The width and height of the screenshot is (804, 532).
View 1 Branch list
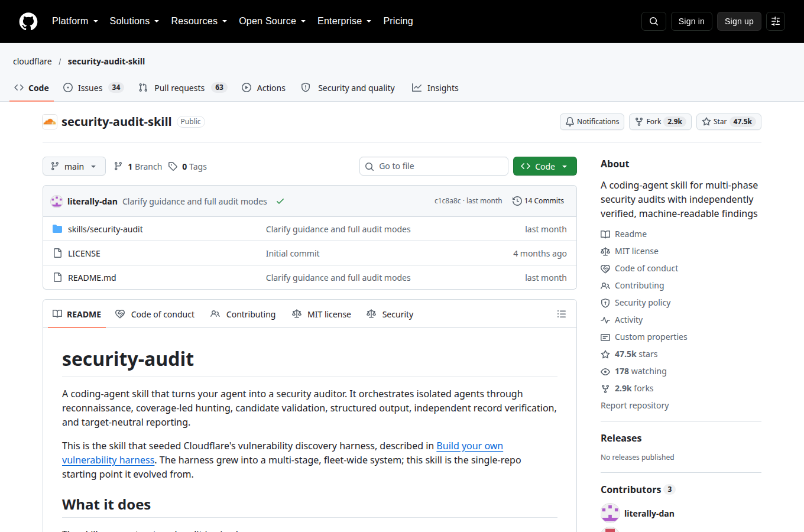(x=138, y=167)
